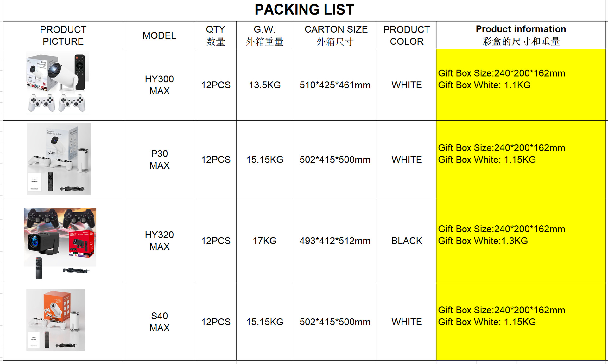Select the PRODUCT PICTURE header cell

(x=63, y=35)
